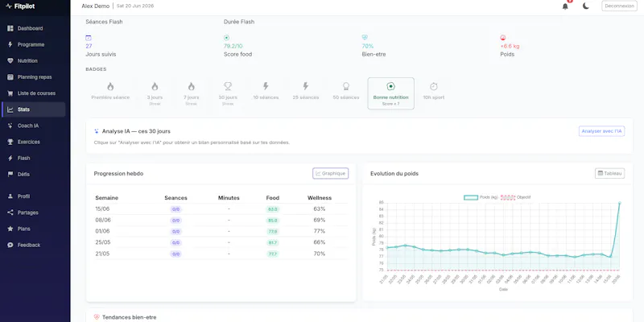Click the Bien-etre heart icon
644x322 pixels.
(x=365, y=37)
